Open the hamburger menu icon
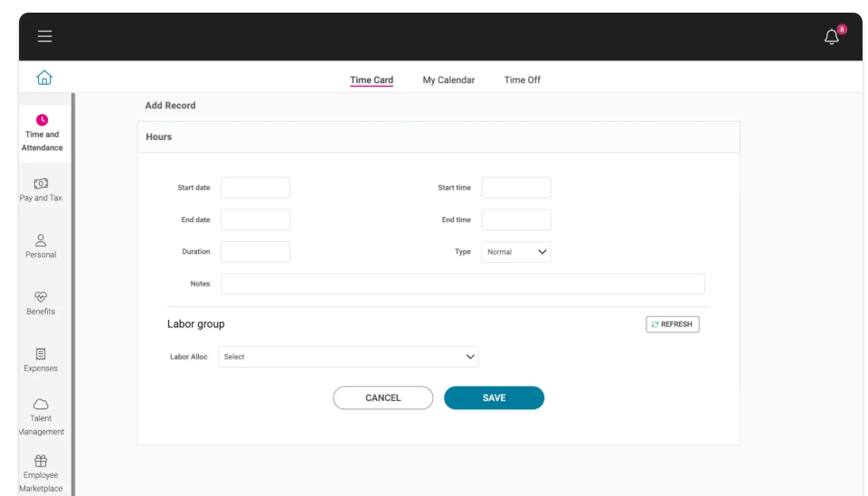 [x=44, y=36]
